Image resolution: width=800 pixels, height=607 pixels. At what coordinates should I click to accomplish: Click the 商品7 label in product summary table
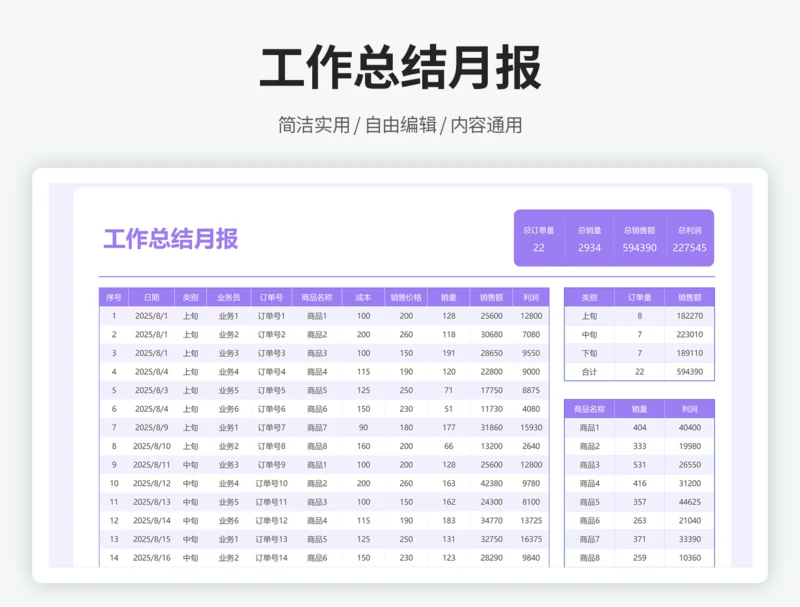[x=590, y=539]
